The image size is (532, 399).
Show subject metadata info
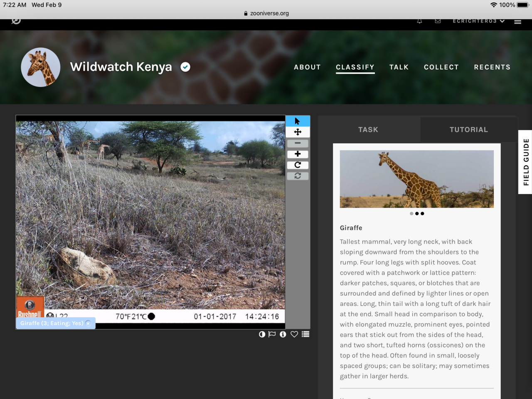pos(283,334)
